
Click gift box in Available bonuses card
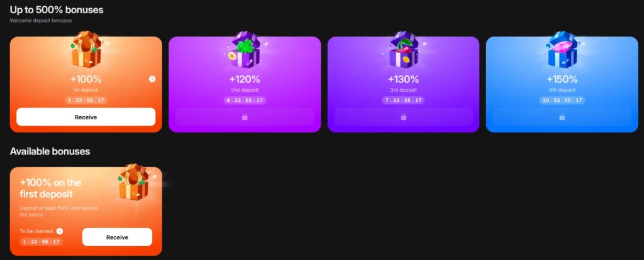[x=133, y=183]
